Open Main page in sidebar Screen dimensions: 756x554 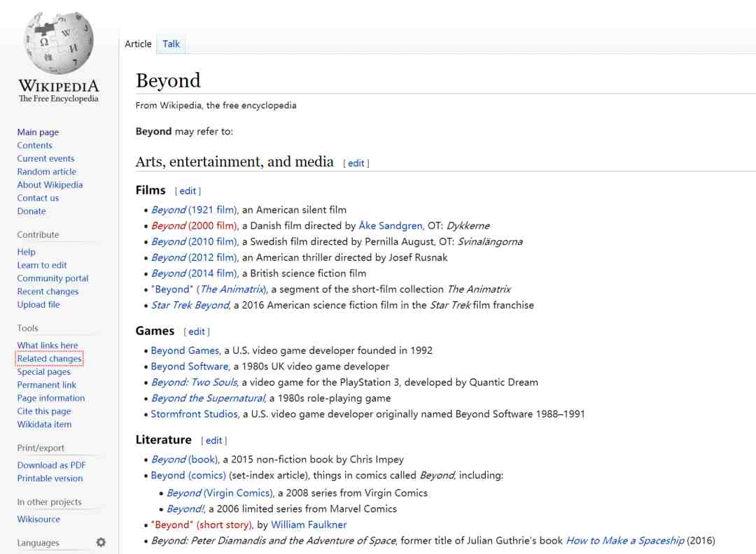[x=38, y=132]
